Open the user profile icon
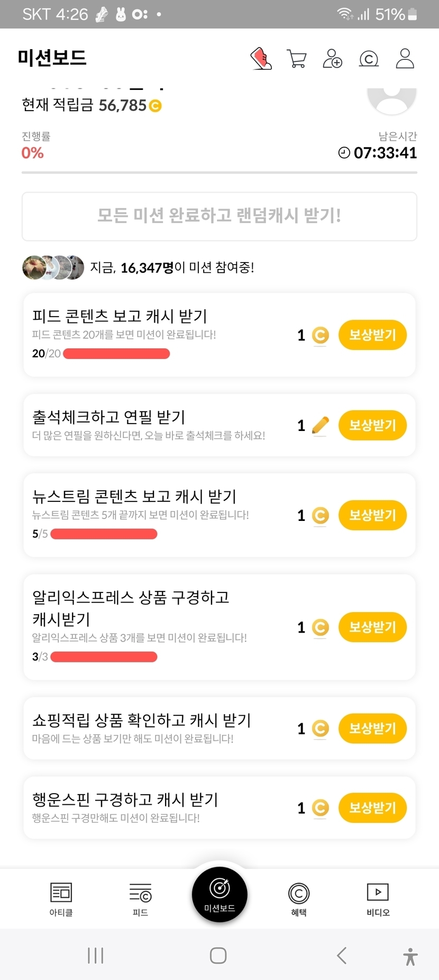This screenshot has height=980, width=439. point(405,58)
